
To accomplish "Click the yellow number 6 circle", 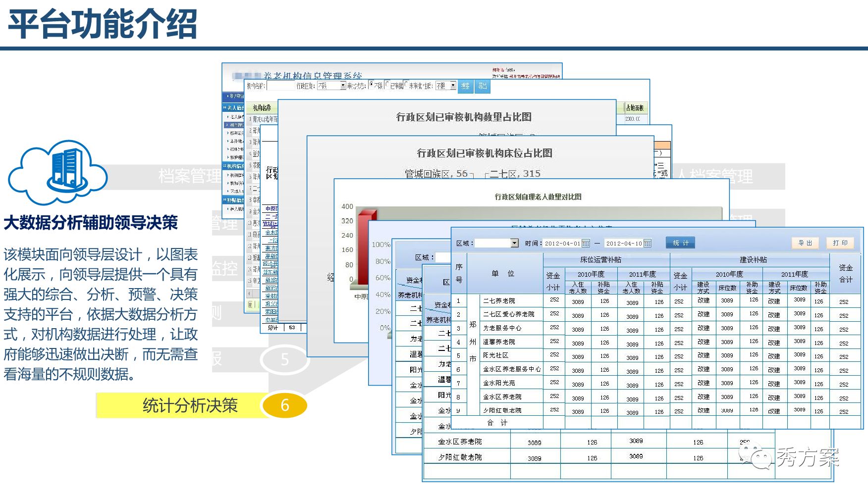I will (284, 405).
